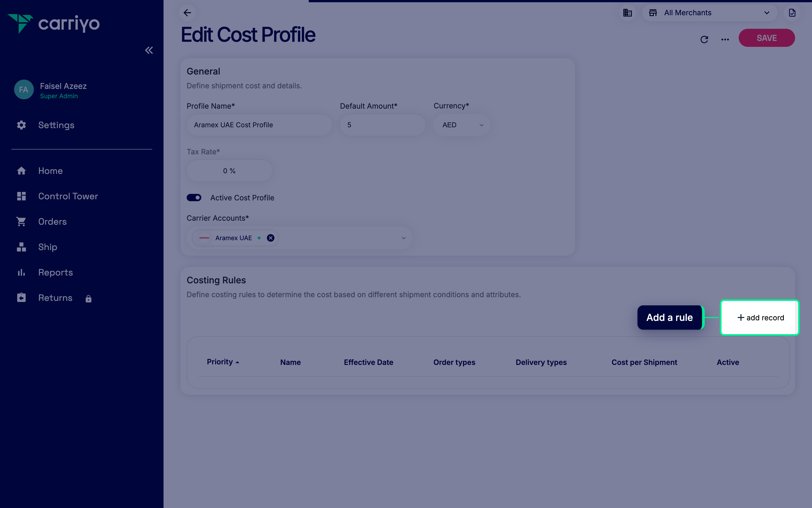The width and height of the screenshot is (812, 508).
Task: Remove Aramex UAE carrier account chip
Action: tap(270, 238)
